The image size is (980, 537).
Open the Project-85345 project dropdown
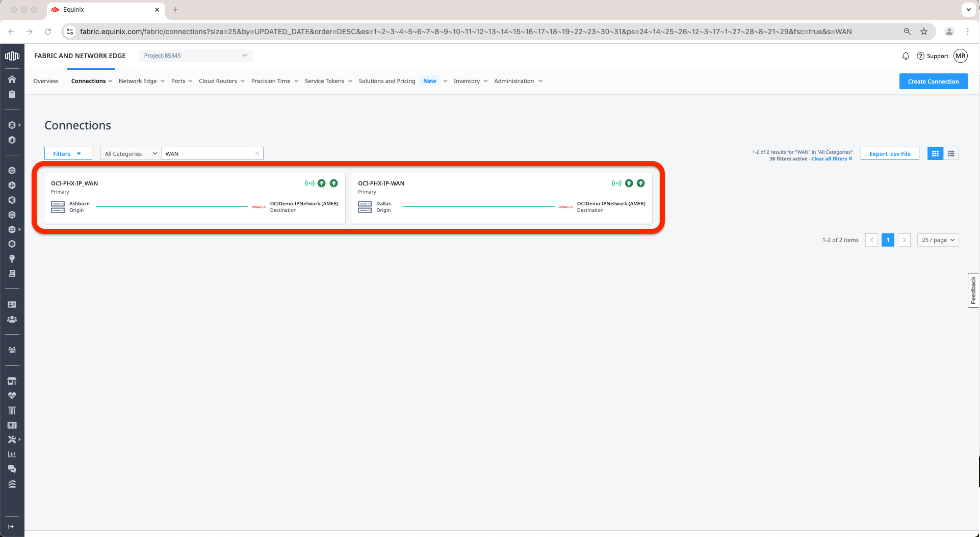point(195,56)
